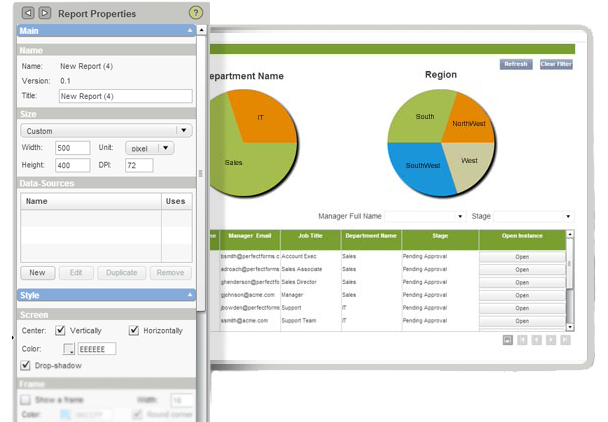Click the DPI field showing 72
The height and width of the screenshot is (422, 608).
pos(139,165)
